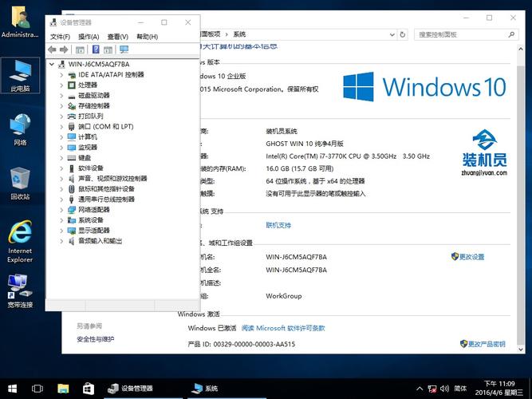Select the 鼠标和其他指针设备 mouse icon
Viewport: 532px width, 399px height.
(72, 189)
